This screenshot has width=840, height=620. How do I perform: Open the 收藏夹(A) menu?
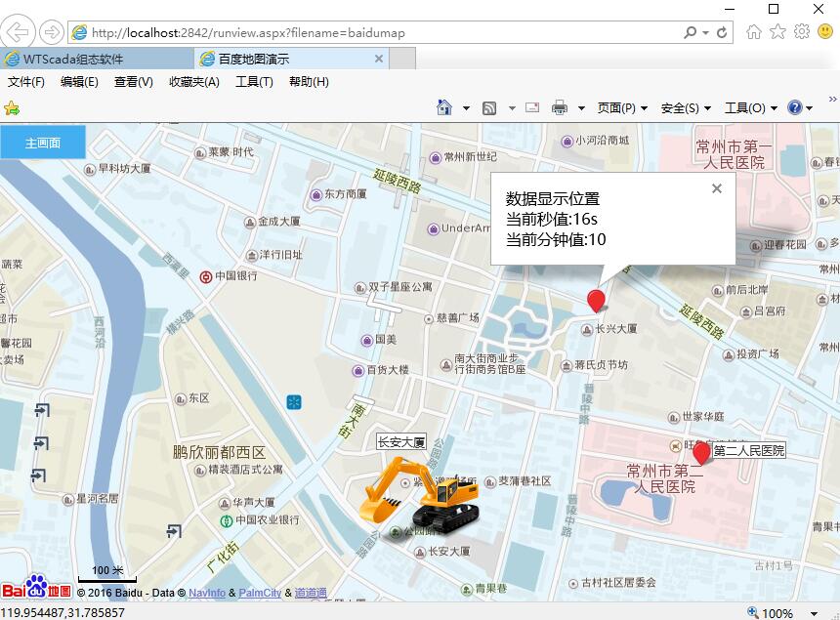[194, 82]
